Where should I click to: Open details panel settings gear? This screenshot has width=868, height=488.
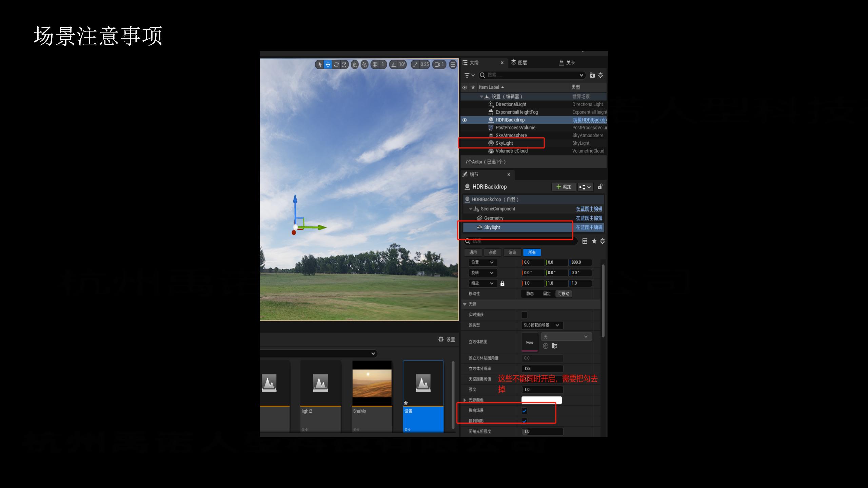tap(603, 241)
